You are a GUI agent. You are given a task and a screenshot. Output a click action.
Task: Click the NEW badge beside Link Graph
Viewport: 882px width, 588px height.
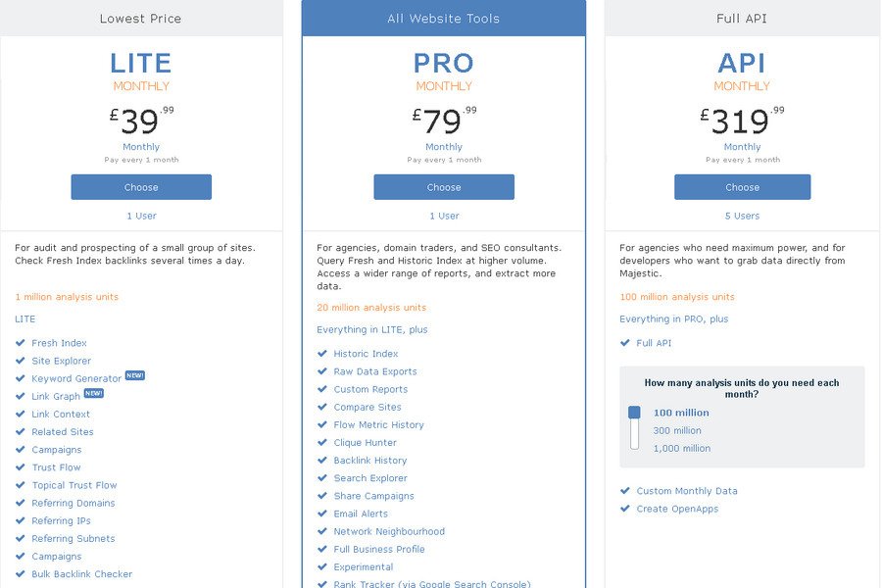coord(93,393)
